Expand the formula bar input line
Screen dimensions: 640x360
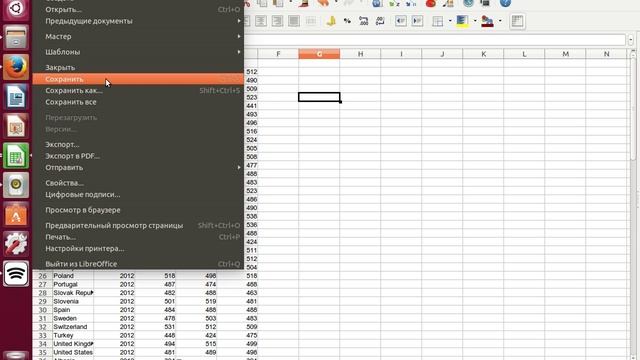click(631, 40)
